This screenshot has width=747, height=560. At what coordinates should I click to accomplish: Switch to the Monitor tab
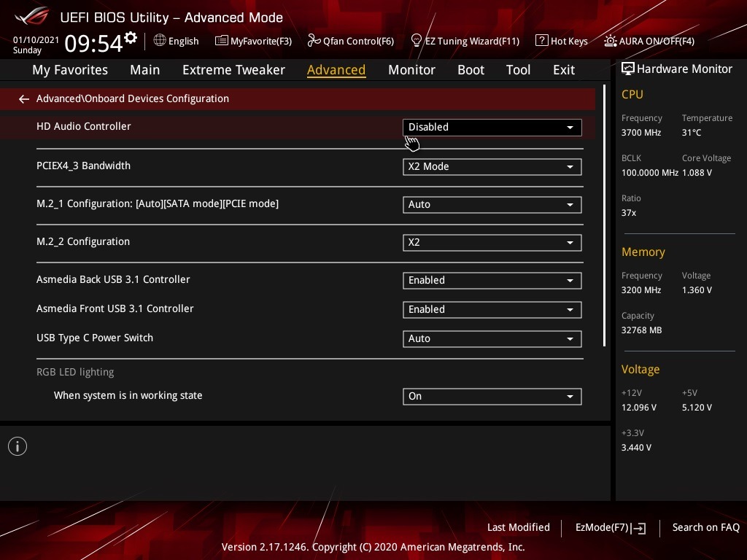[x=411, y=70]
